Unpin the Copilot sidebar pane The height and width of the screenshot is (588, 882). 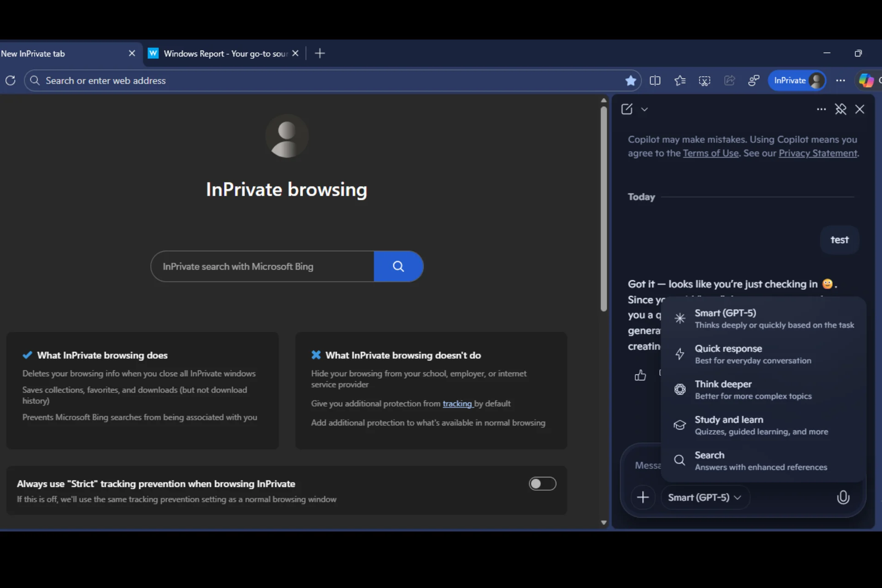point(840,109)
